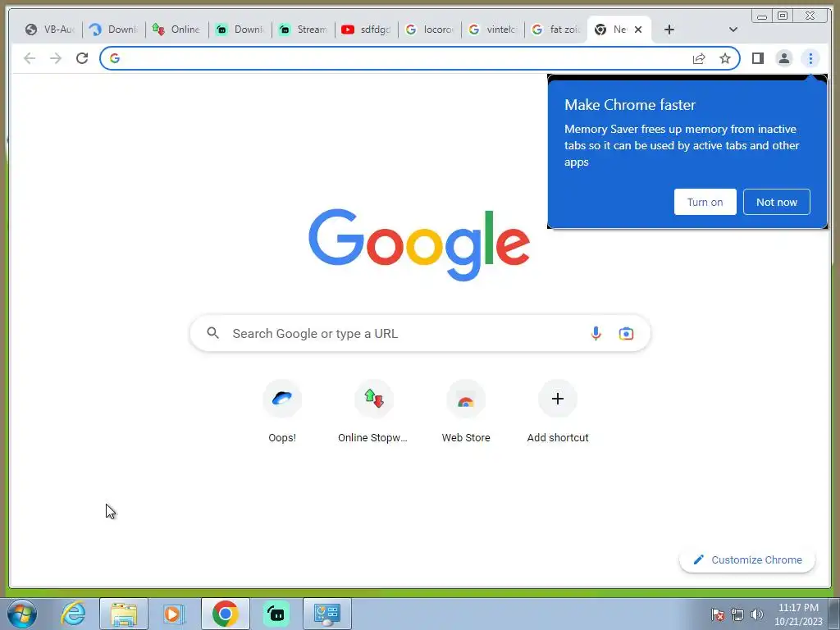This screenshot has height=630, width=840.
Task: Switch to the vintelc Google tab
Action: (493, 30)
